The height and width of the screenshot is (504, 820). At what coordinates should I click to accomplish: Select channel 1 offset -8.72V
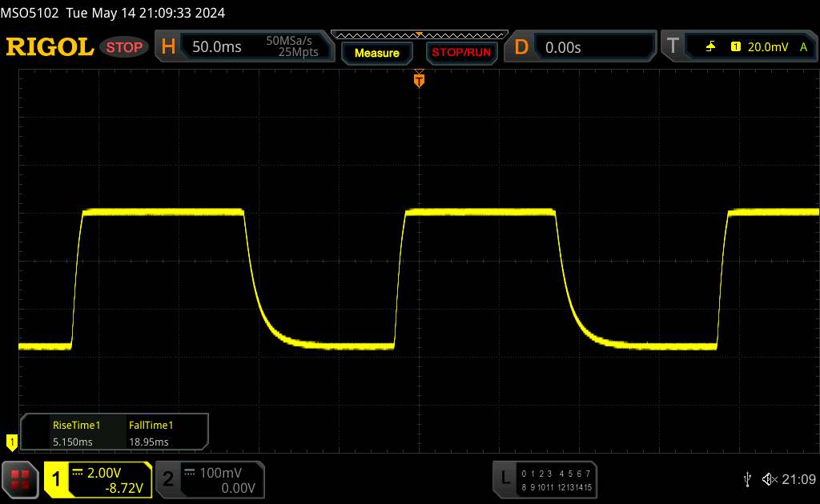[124, 488]
